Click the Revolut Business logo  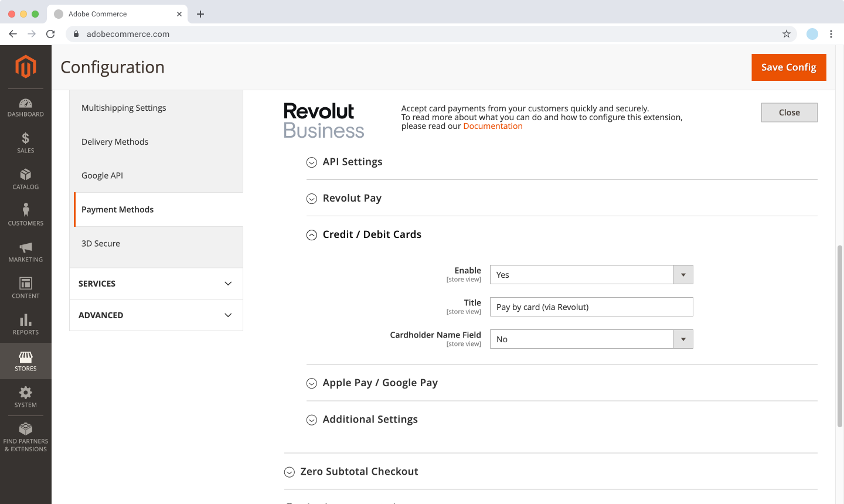click(324, 121)
